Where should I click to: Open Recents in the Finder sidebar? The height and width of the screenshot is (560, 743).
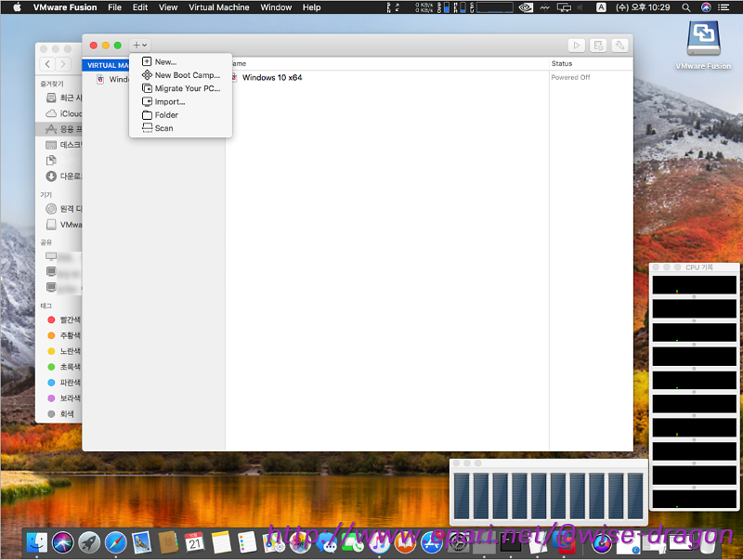point(63,98)
